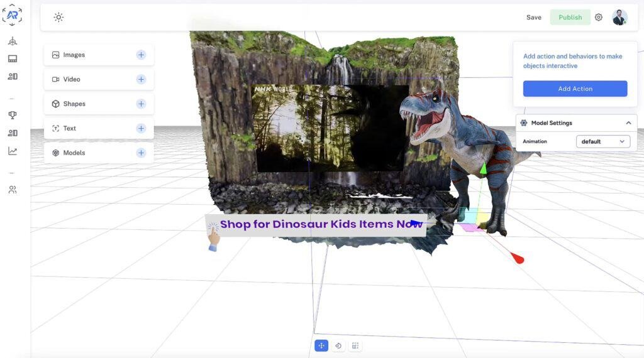Toggle the sun lighting mode icon
Screen dimensions: 644x358
click(58, 18)
